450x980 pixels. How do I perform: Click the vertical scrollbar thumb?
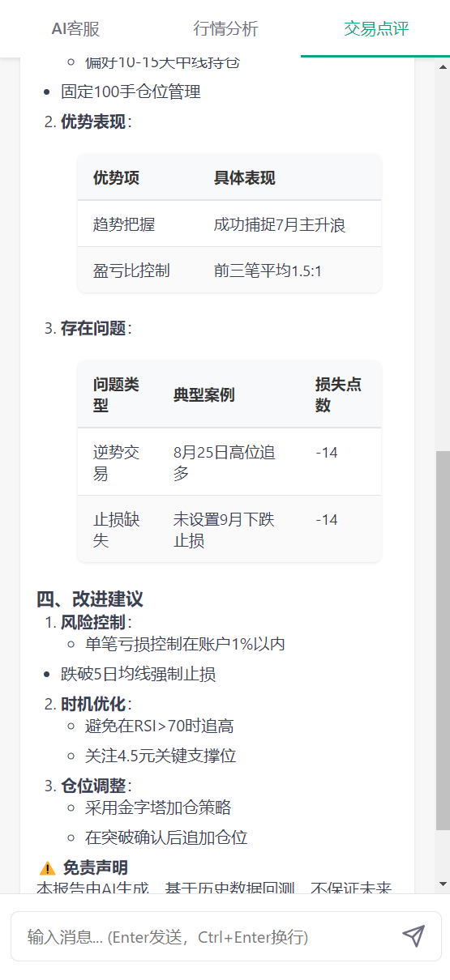[x=443, y=640]
